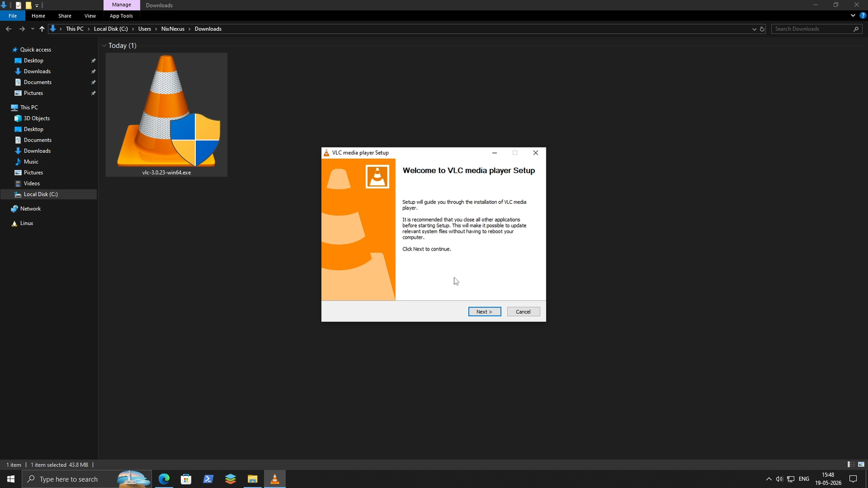Open PowerShell from the taskbar
The height and width of the screenshot is (488, 868).
(x=208, y=479)
